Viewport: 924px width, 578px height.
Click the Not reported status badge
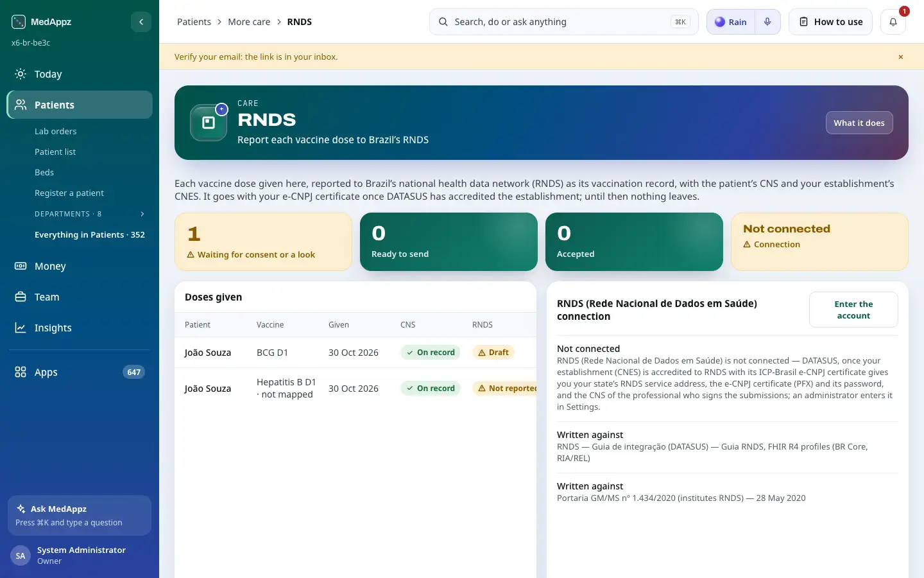[505, 389]
